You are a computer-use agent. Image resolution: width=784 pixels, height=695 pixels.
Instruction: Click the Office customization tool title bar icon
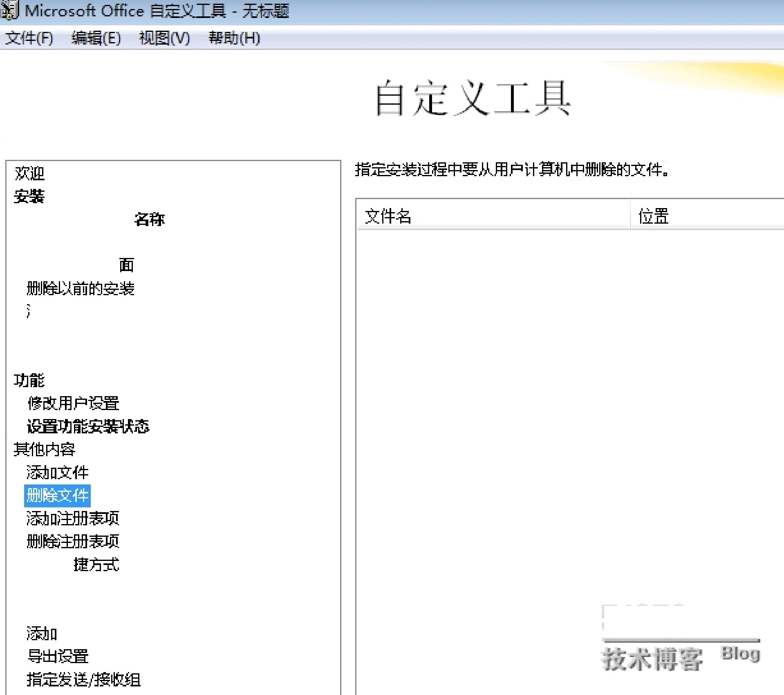9,10
